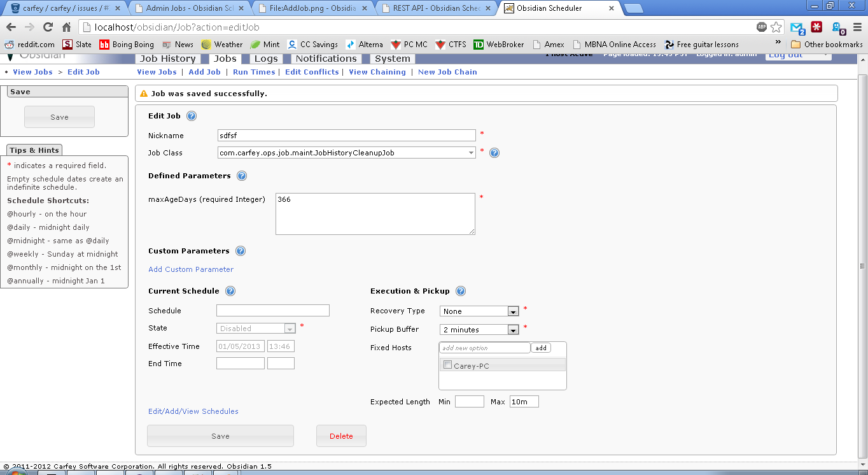The height and width of the screenshot is (475, 868).
Task: Click the red Delete button
Action: point(341,436)
